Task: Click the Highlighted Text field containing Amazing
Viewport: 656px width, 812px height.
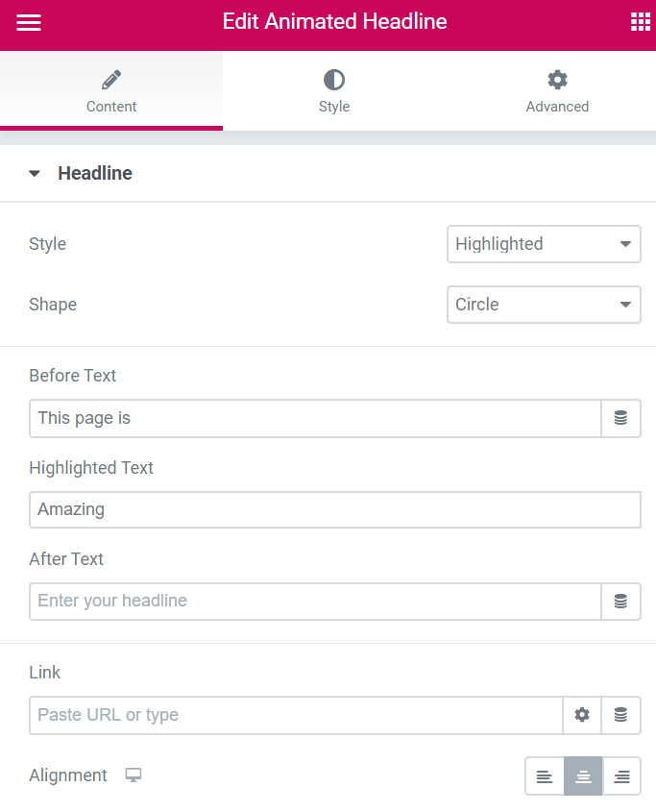Action: click(335, 509)
